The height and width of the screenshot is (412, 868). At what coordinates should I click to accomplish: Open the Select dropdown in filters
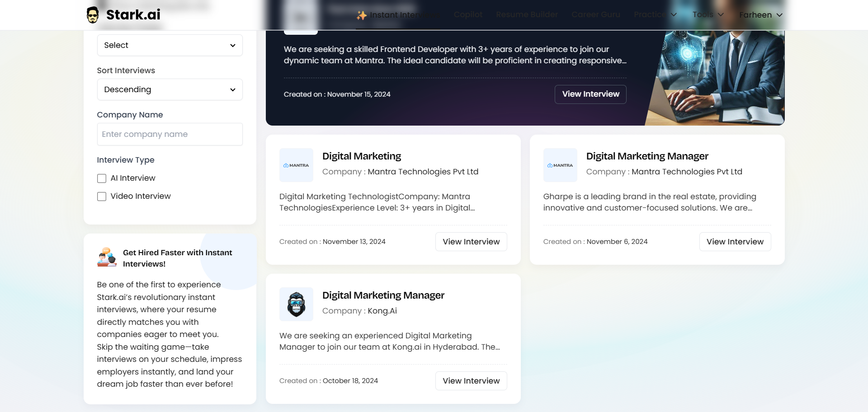click(x=170, y=45)
